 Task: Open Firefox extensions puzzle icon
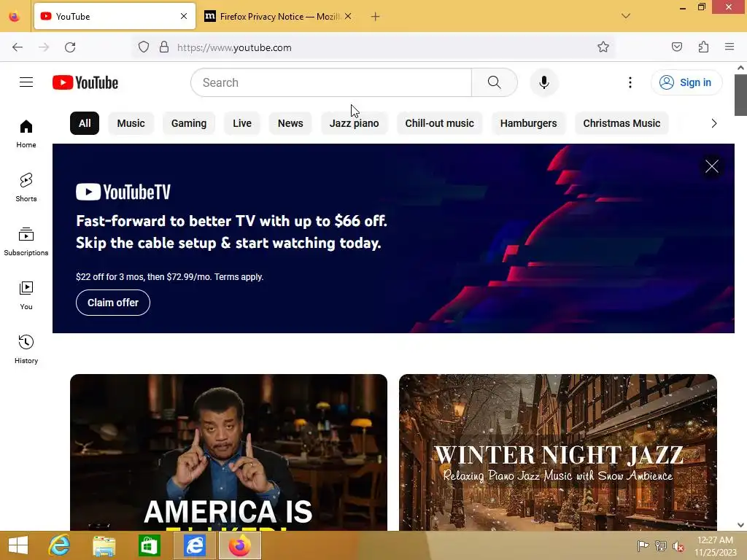point(703,47)
